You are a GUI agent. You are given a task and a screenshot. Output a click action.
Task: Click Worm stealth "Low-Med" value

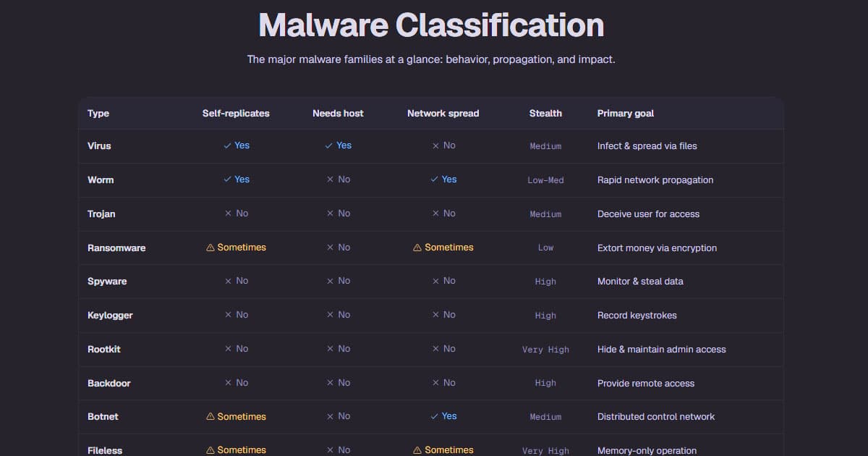click(545, 180)
